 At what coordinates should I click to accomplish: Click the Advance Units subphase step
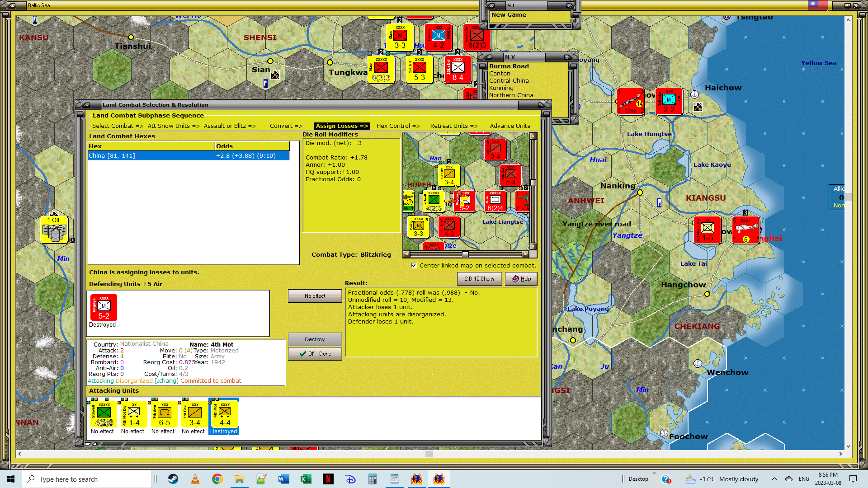(510, 126)
